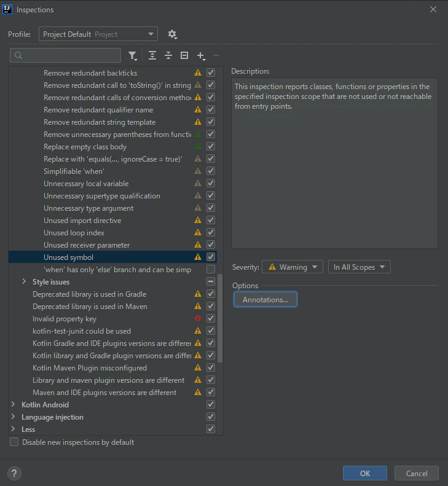Image resolution: width=448 pixels, height=486 pixels.
Task: Uncheck Unused receiver parameter checkbox
Action: coord(211,245)
